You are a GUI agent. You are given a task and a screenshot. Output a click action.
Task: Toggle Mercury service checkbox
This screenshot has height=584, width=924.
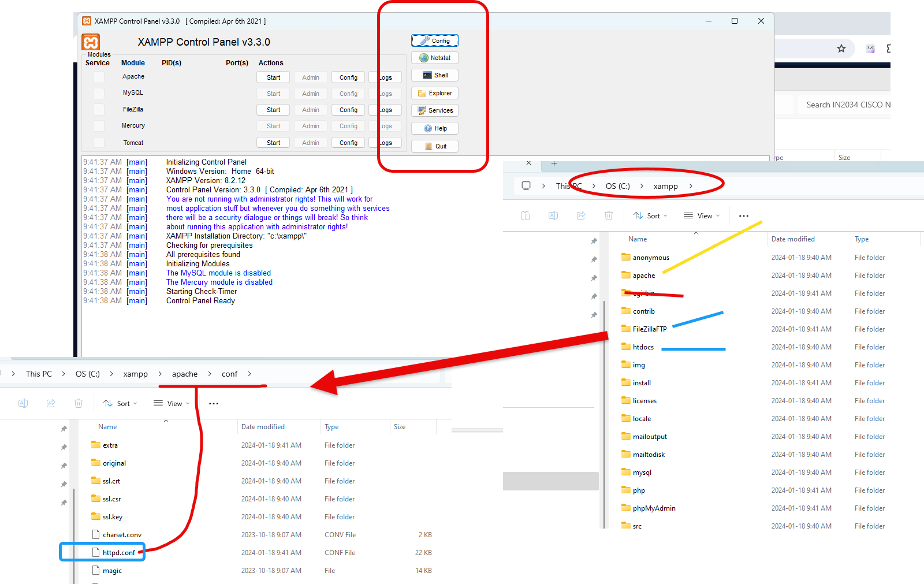click(99, 125)
